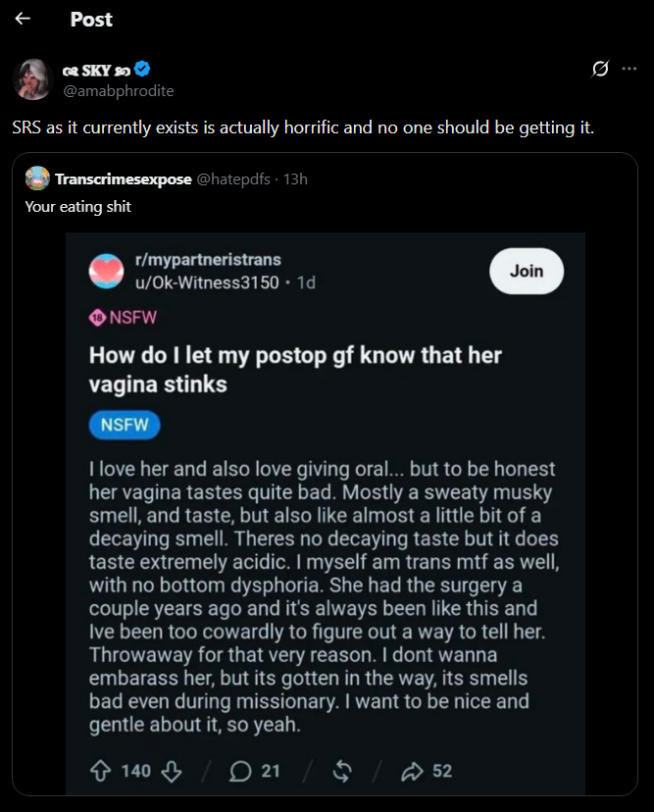Open the Transcrimesexpose display name
The image size is (654, 812).
click(124, 179)
